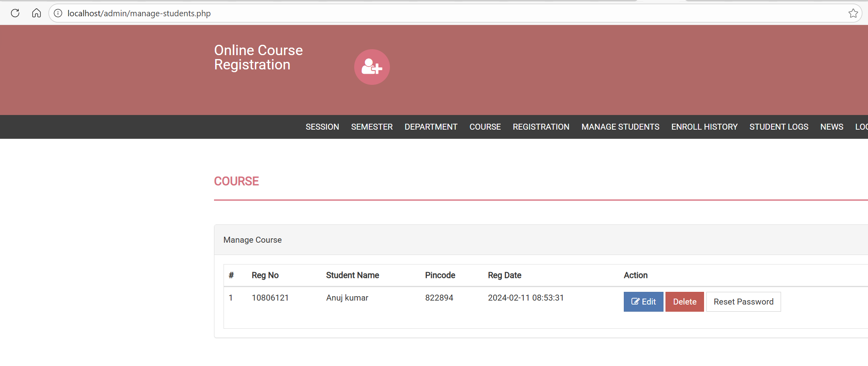Click the browser reload icon

coord(15,13)
